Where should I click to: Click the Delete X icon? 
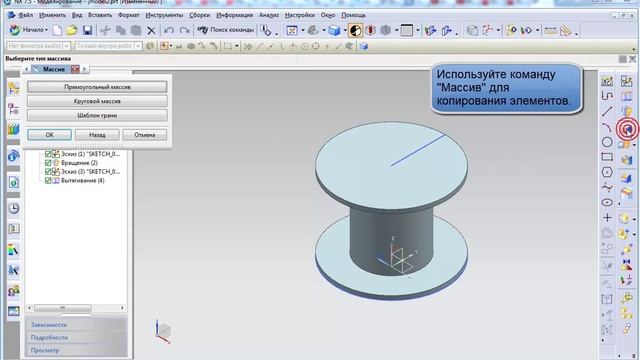click(x=151, y=31)
